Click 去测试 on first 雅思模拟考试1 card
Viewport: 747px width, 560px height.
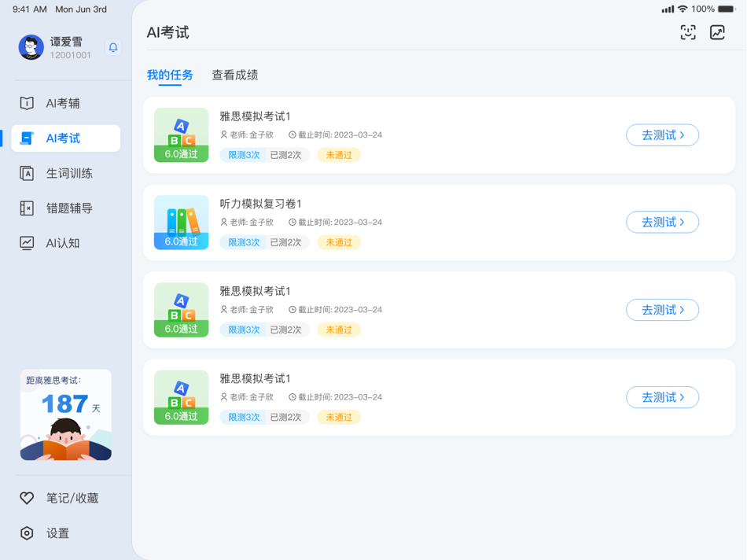[x=662, y=134]
